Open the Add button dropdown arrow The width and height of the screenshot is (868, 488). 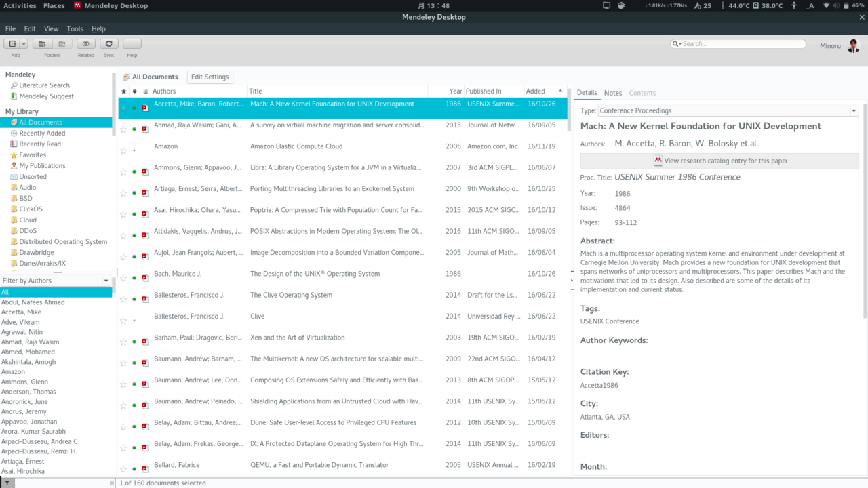coord(24,44)
